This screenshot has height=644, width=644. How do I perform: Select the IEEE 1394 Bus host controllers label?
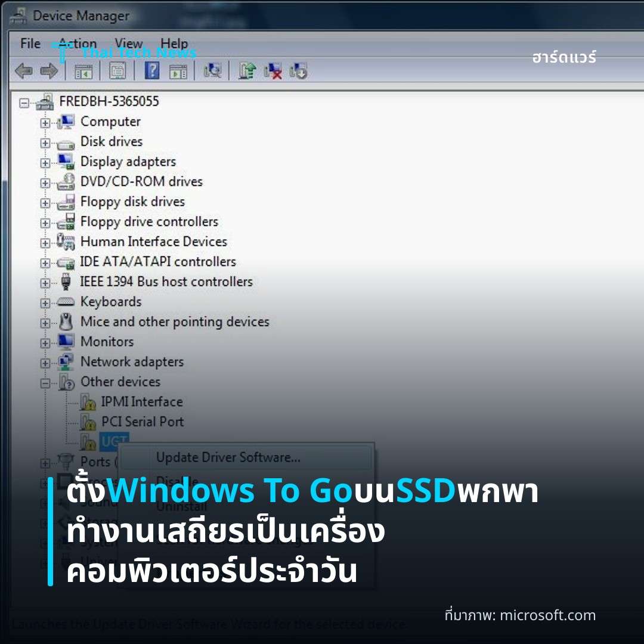(166, 281)
